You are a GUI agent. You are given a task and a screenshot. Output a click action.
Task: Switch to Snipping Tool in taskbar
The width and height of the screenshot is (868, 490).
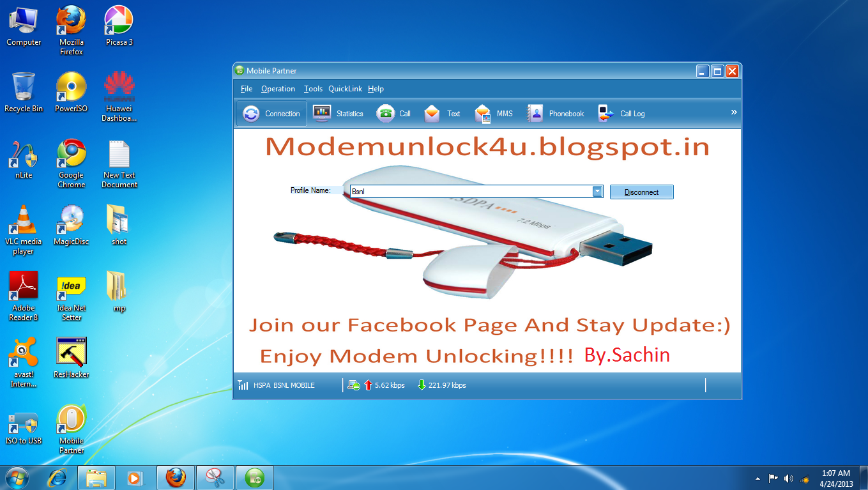pos(215,477)
